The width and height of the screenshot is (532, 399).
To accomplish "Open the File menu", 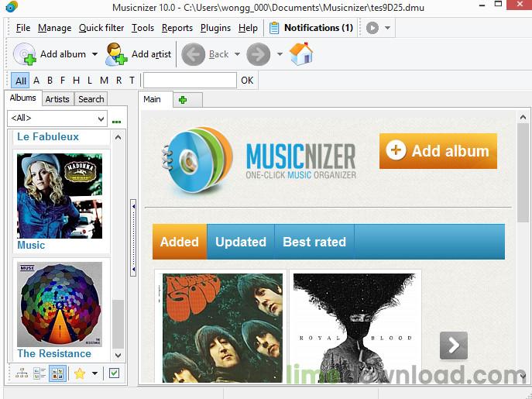I will 23,28.
